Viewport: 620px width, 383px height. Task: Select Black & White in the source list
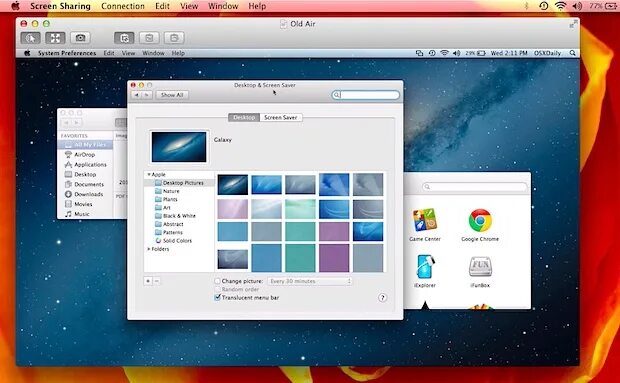[x=180, y=216]
